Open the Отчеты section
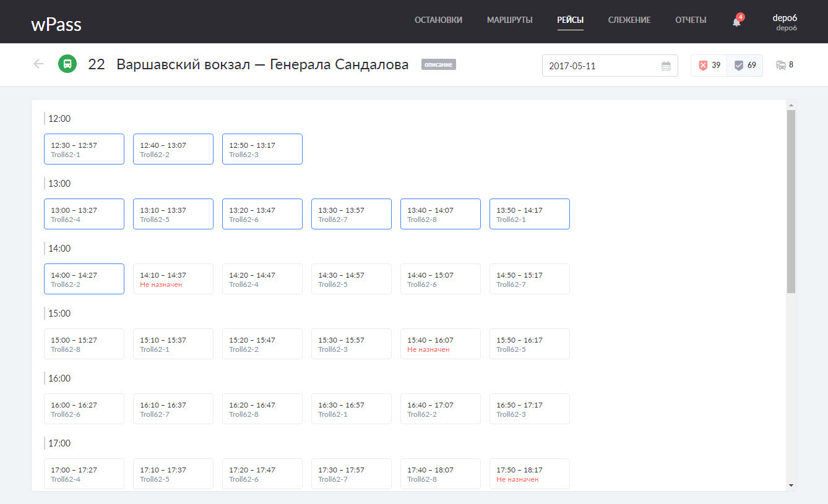 (691, 20)
